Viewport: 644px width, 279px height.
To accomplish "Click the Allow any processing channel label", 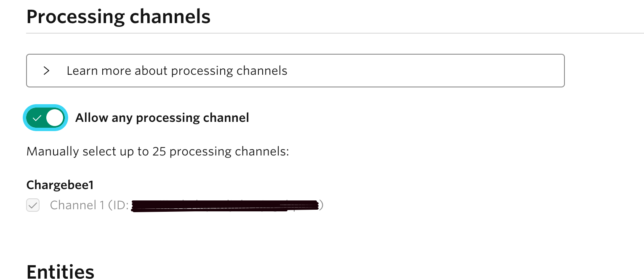I will 162,118.
